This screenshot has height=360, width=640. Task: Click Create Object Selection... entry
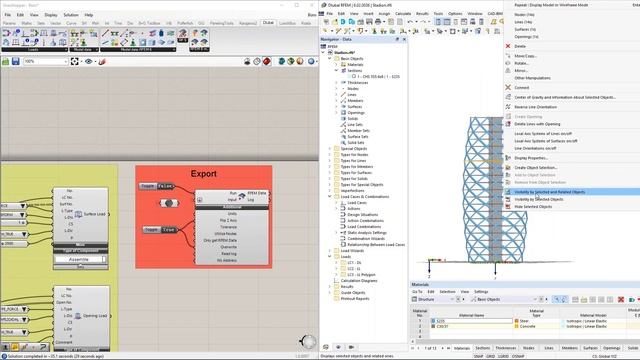(536, 167)
